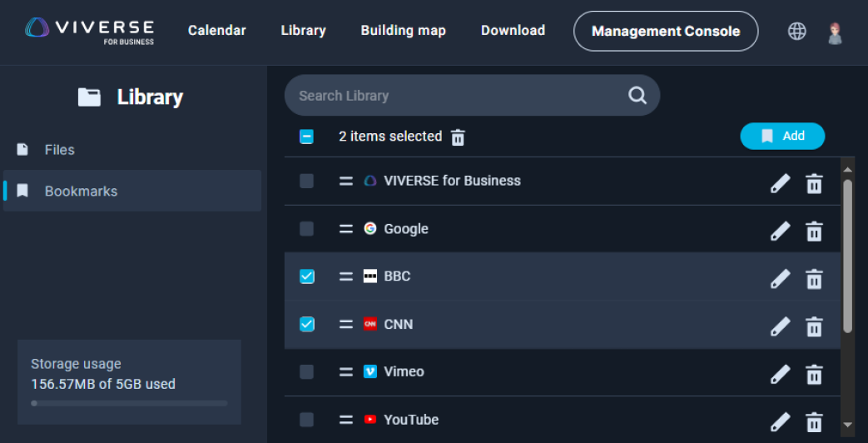Viewport: 868px width, 443px height.
Task: Edit the Google bookmark with pencil
Action: click(x=780, y=231)
